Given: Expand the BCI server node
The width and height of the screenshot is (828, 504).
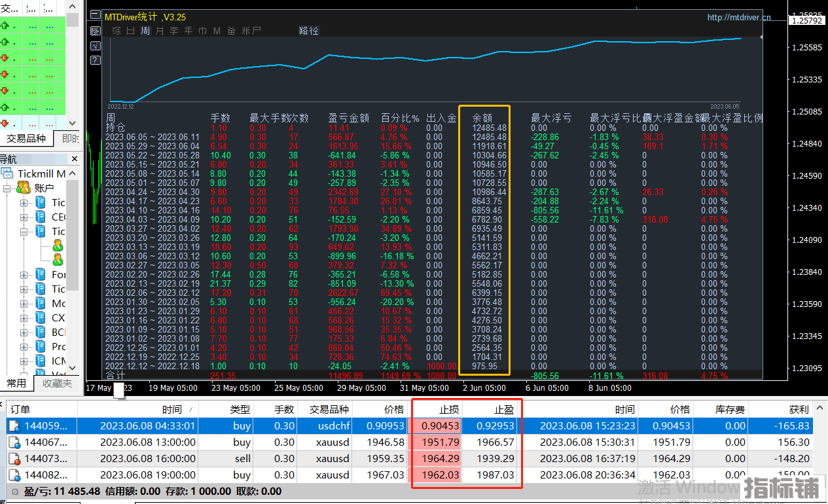Looking at the screenshot, I should point(24,332).
